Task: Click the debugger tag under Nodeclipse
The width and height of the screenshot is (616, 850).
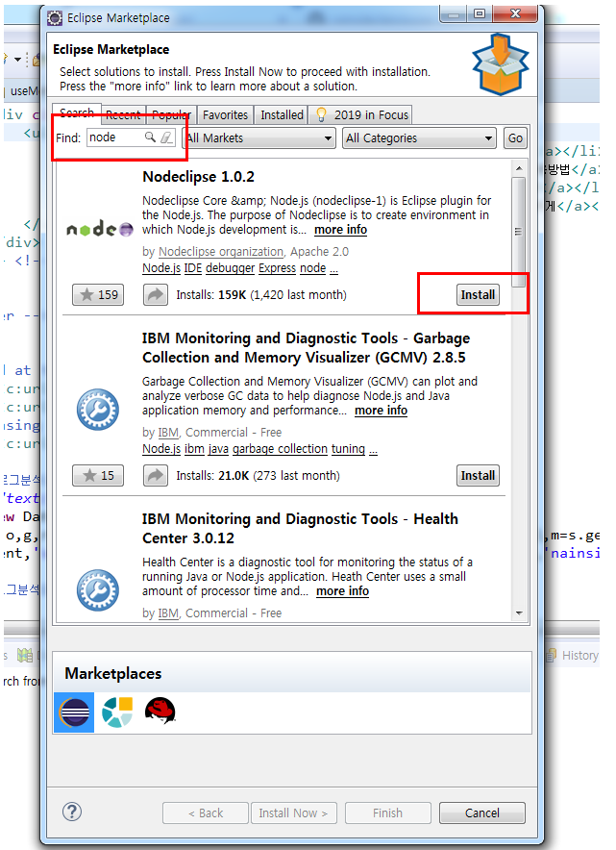Action: [231, 268]
